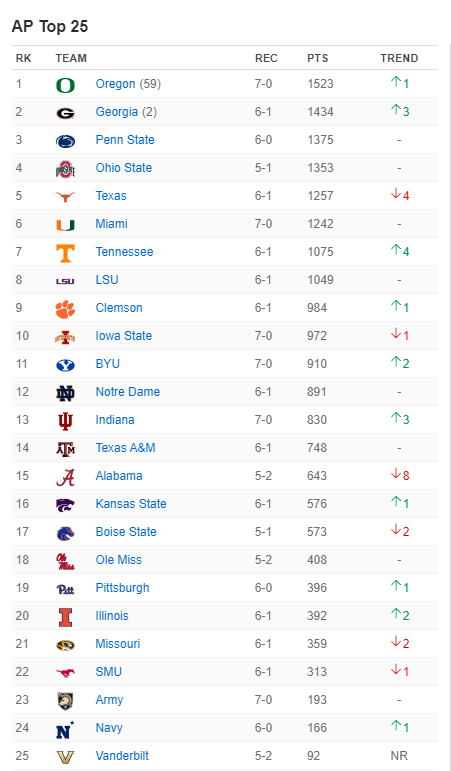Click the TREND column header
Viewport: 451px width, 771px height.
[x=399, y=59]
